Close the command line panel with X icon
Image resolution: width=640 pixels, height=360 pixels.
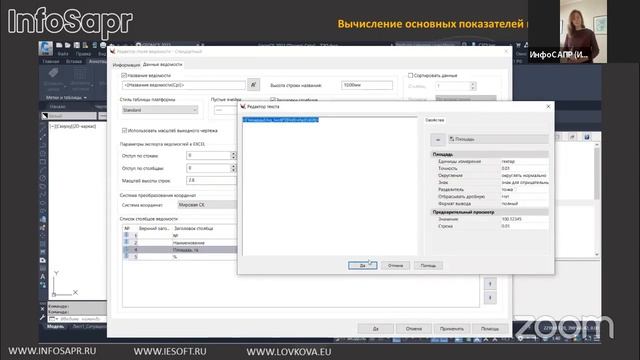coord(42,309)
